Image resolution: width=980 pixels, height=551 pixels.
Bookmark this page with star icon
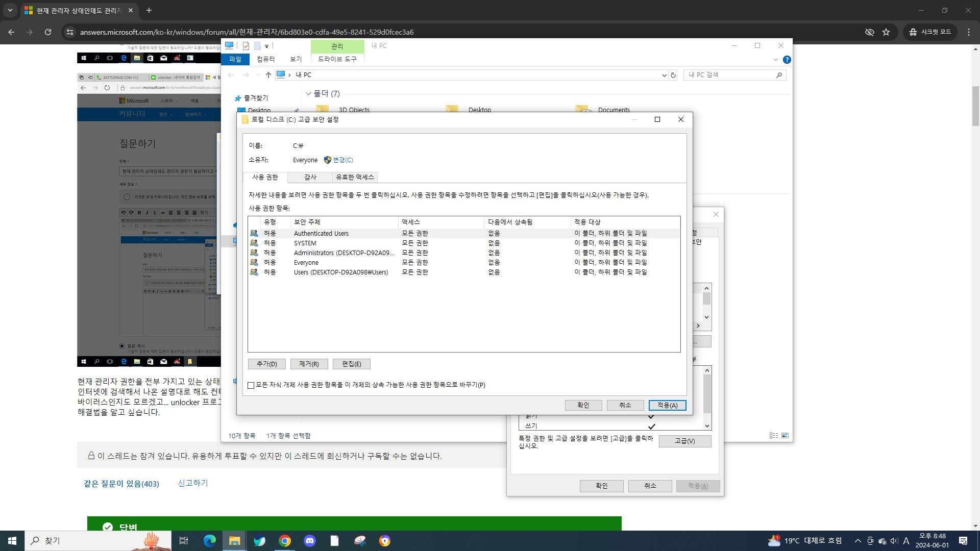click(886, 32)
